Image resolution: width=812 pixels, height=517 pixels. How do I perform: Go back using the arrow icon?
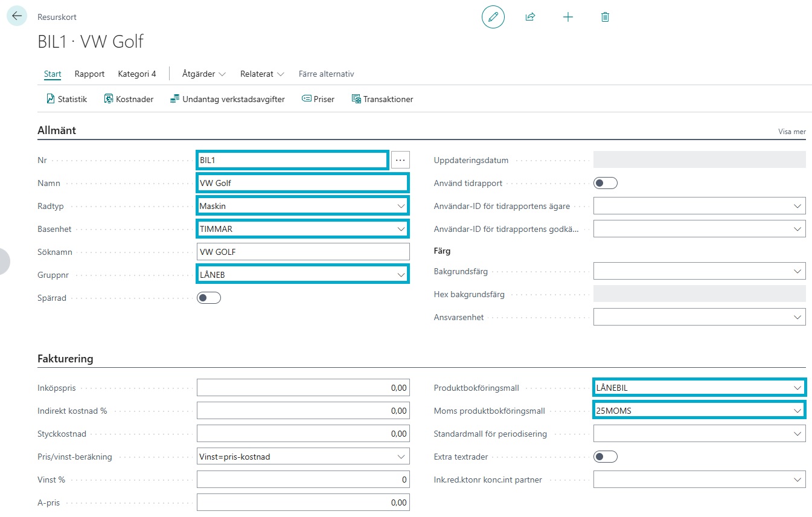tap(16, 16)
